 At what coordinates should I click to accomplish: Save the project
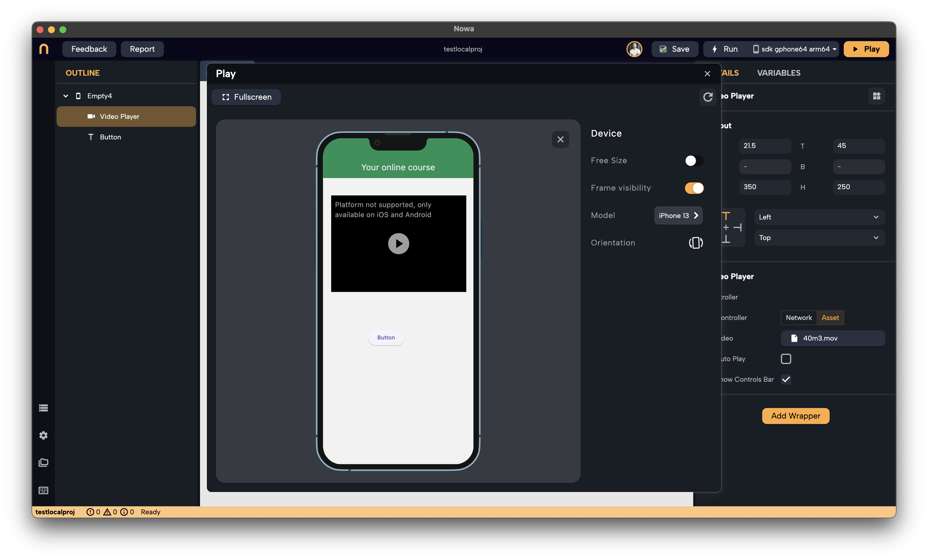click(675, 49)
